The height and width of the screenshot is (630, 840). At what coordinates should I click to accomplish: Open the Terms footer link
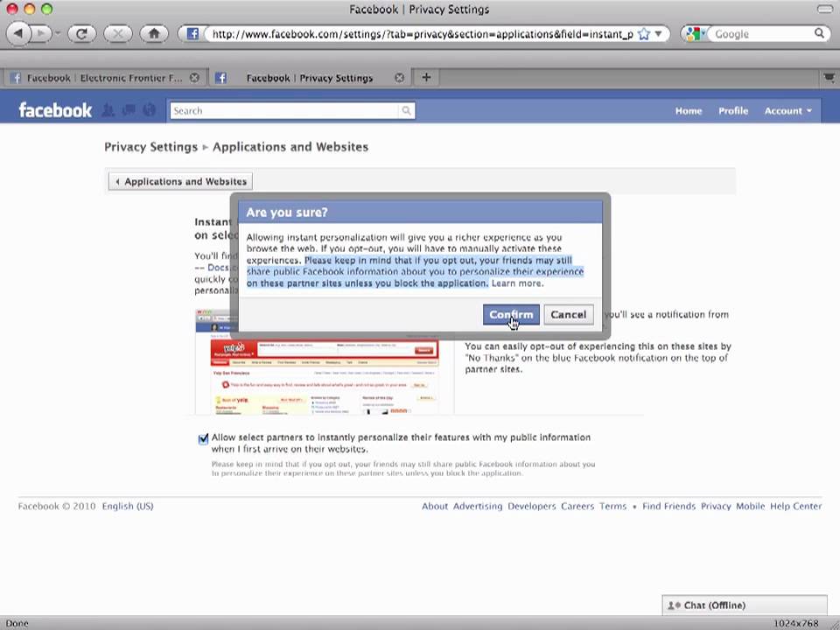(612, 507)
